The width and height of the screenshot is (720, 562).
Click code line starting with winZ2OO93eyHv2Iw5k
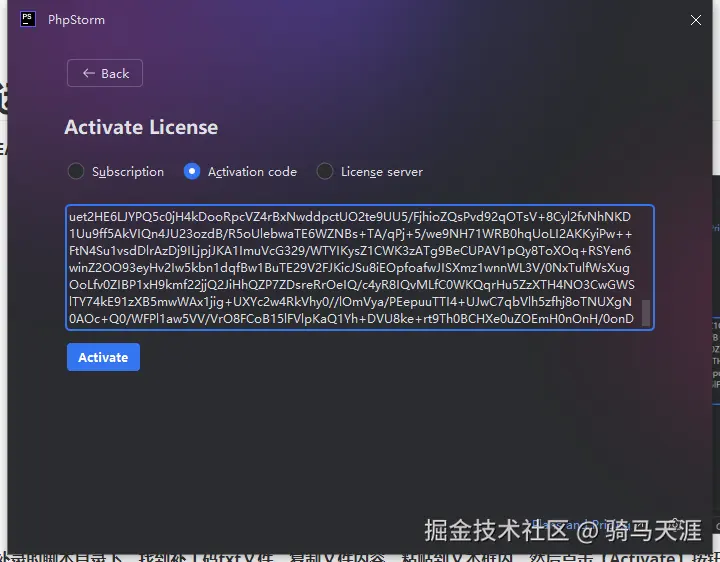point(349,268)
